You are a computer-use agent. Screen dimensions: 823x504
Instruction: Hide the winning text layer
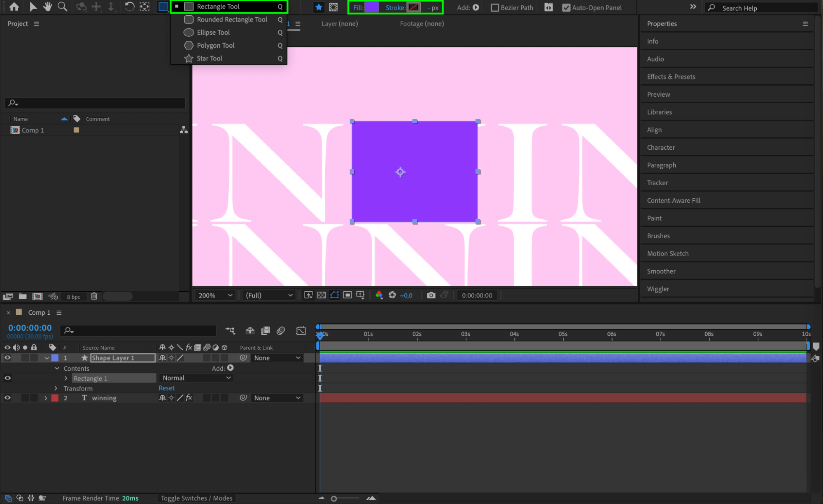tap(7, 398)
